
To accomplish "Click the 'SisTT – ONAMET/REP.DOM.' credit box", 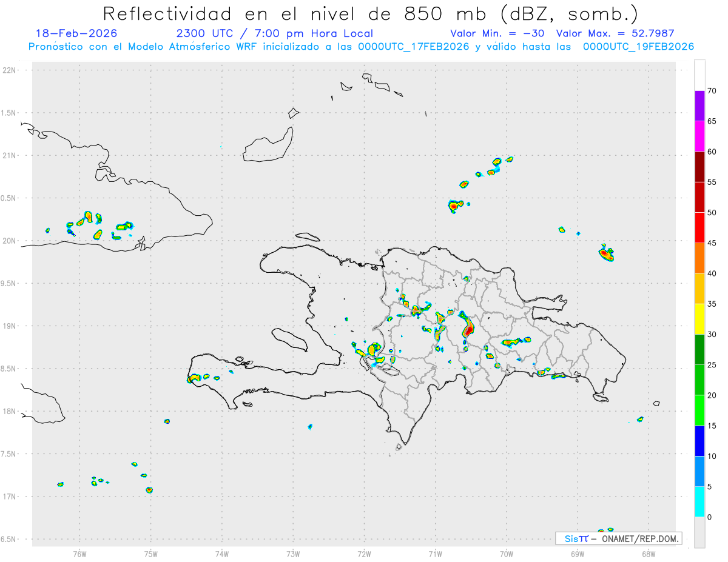I will [x=618, y=538].
